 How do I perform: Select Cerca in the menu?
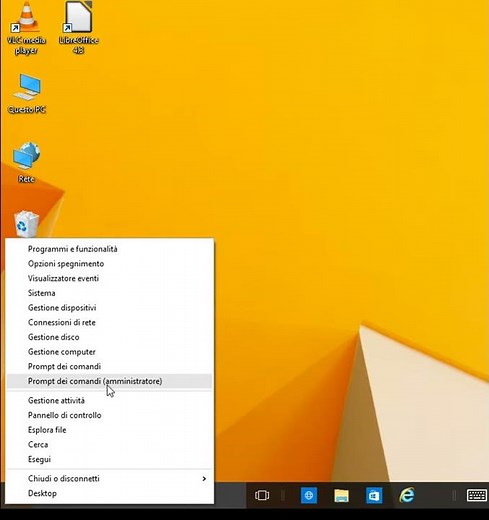click(109, 444)
